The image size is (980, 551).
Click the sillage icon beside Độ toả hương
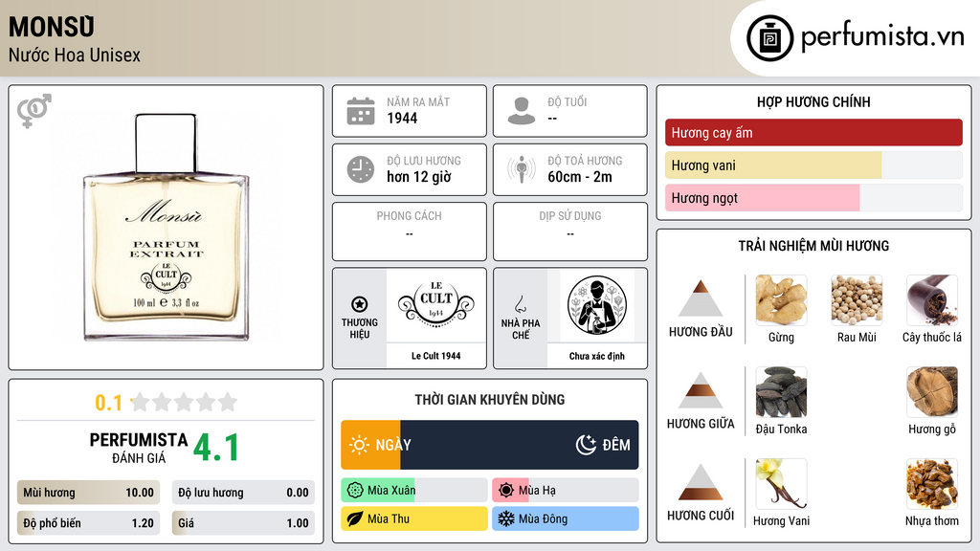522,169
